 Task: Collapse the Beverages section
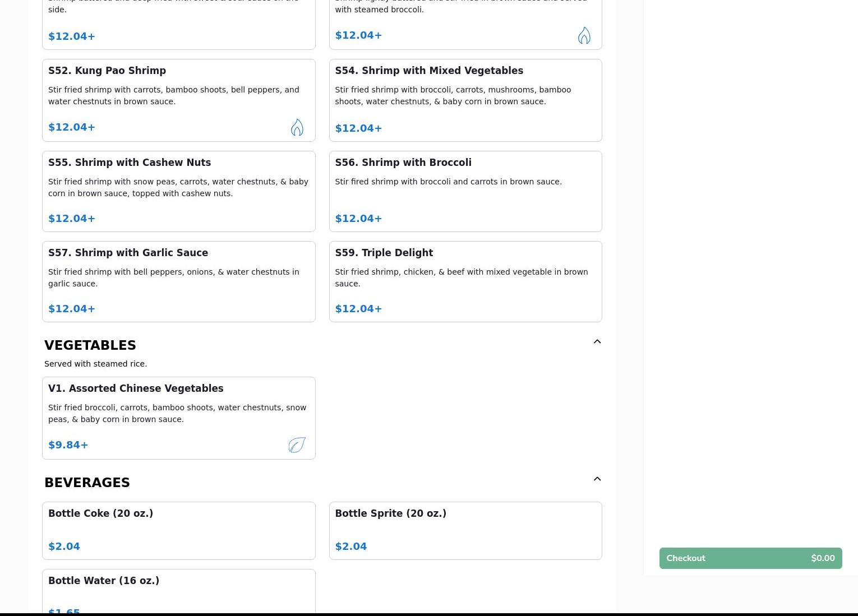click(597, 479)
